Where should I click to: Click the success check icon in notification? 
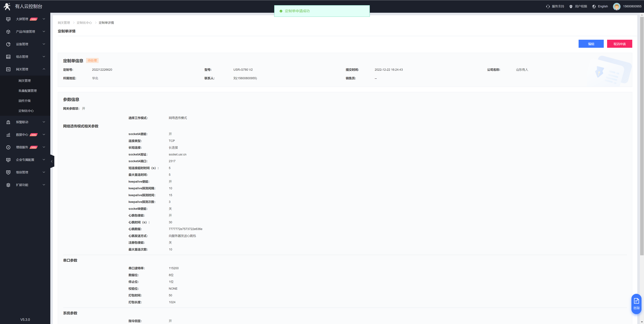pos(281,11)
